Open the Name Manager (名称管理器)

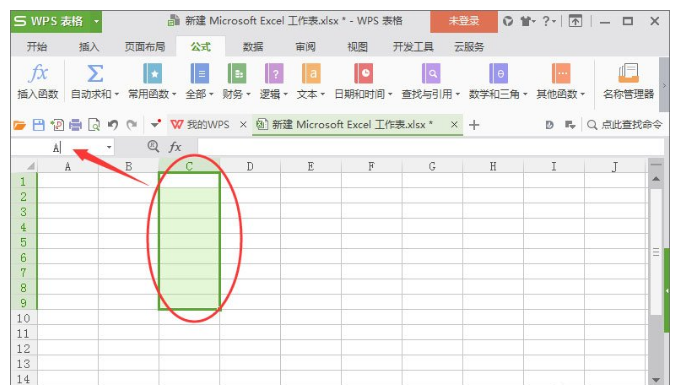click(x=628, y=81)
